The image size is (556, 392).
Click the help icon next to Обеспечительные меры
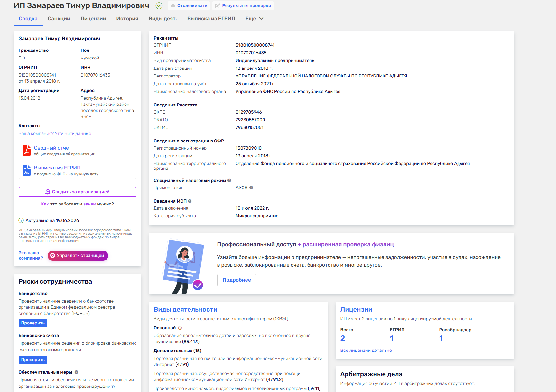pos(76,372)
